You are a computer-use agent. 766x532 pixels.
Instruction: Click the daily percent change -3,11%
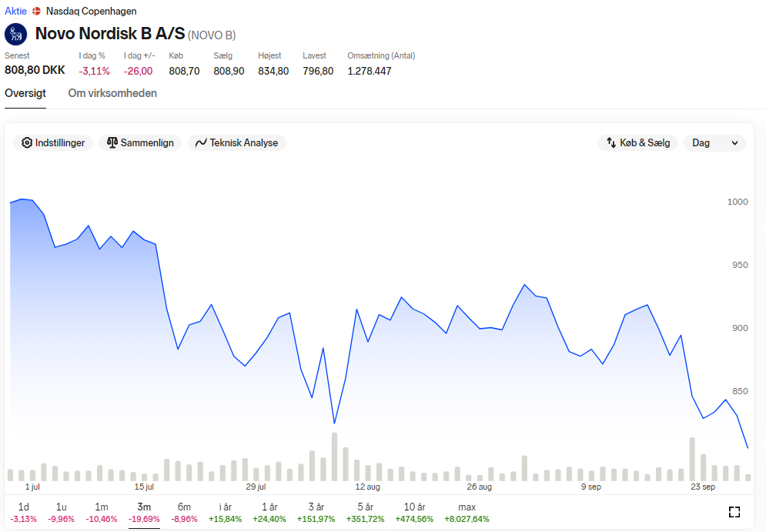[94, 72]
